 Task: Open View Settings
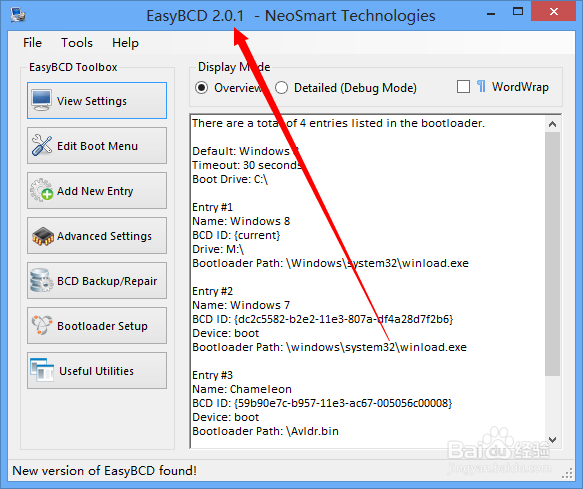click(x=97, y=101)
